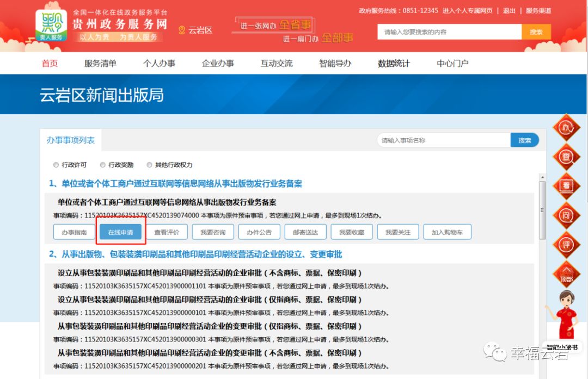Select the 行政许可 radio button
Screen dimensions: 588x379
(56, 165)
